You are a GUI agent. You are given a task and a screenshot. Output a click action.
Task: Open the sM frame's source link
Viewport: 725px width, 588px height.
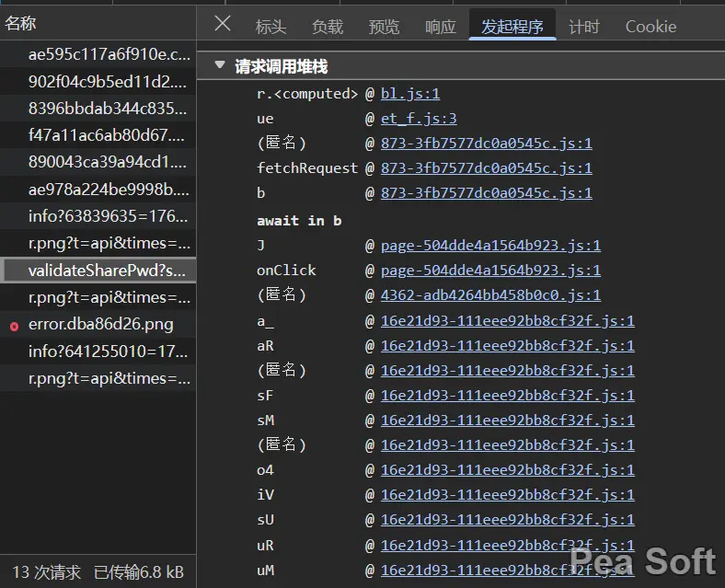point(507,421)
